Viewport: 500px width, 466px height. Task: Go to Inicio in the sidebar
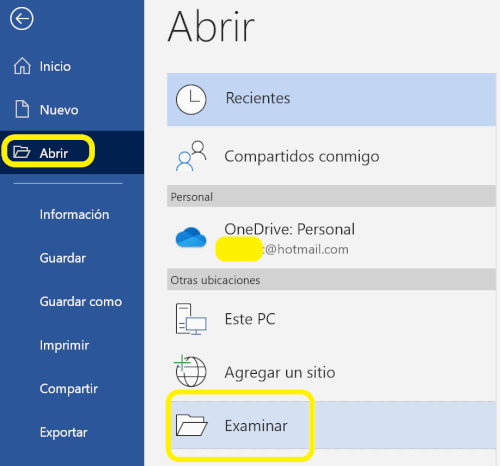pyautogui.click(x=72, y=65)
